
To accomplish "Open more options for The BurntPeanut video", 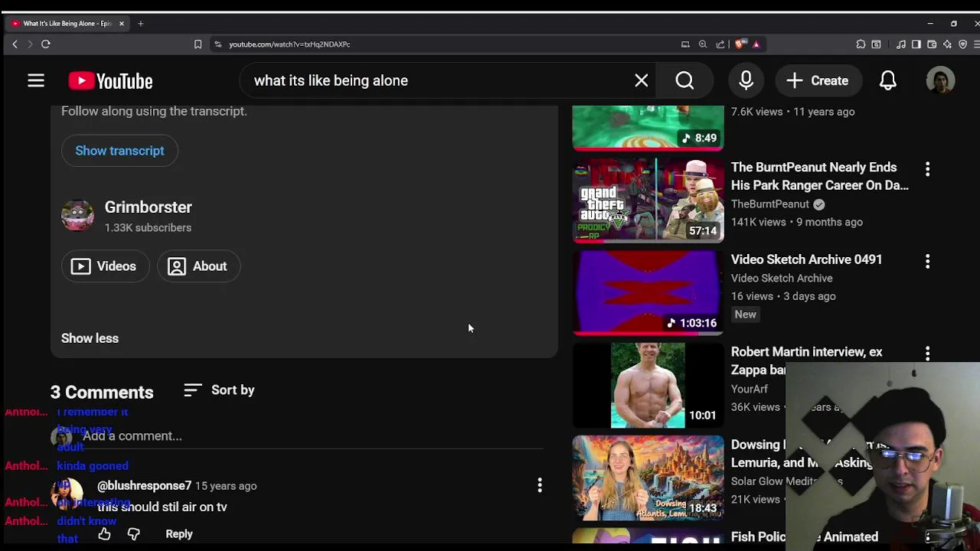I will coord(927,168).
